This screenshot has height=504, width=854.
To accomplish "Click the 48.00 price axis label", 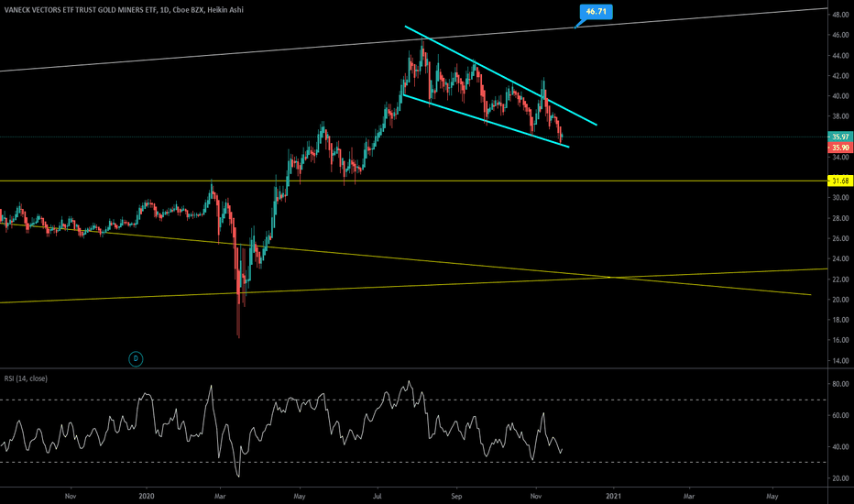I will [x=840, y=15].
